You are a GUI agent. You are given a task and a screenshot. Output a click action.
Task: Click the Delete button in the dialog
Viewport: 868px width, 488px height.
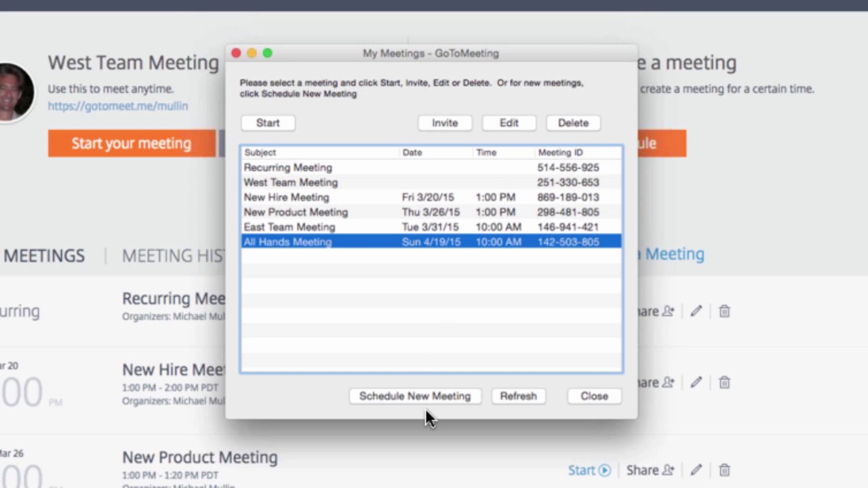573,123
